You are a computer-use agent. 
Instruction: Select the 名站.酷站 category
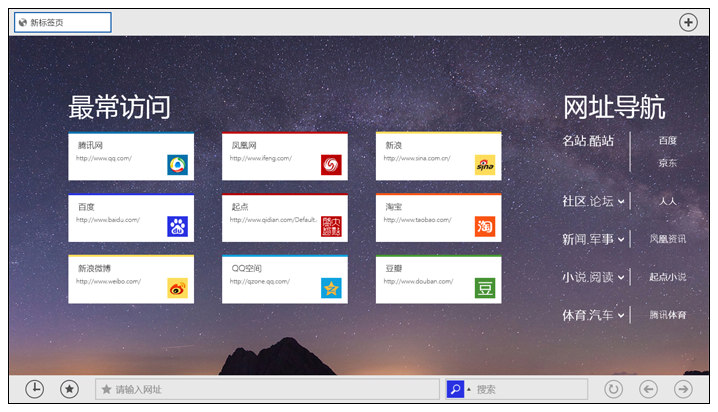point(588,141)
